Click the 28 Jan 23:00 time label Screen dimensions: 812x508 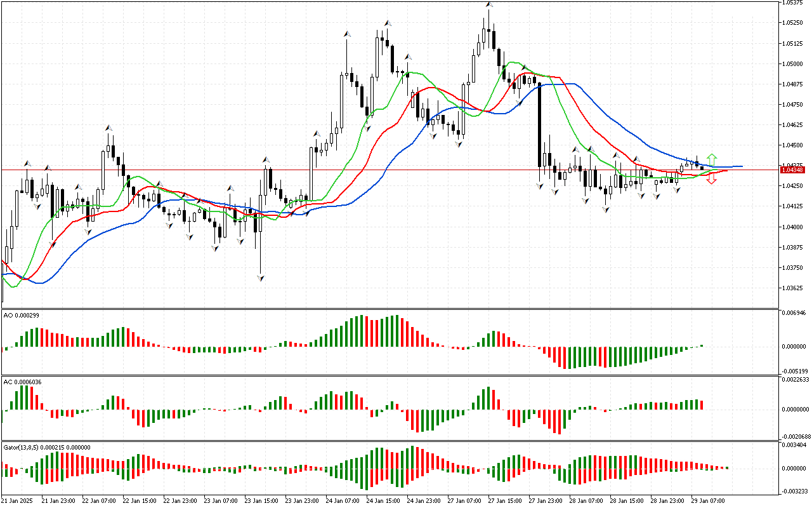pos(667,501)
